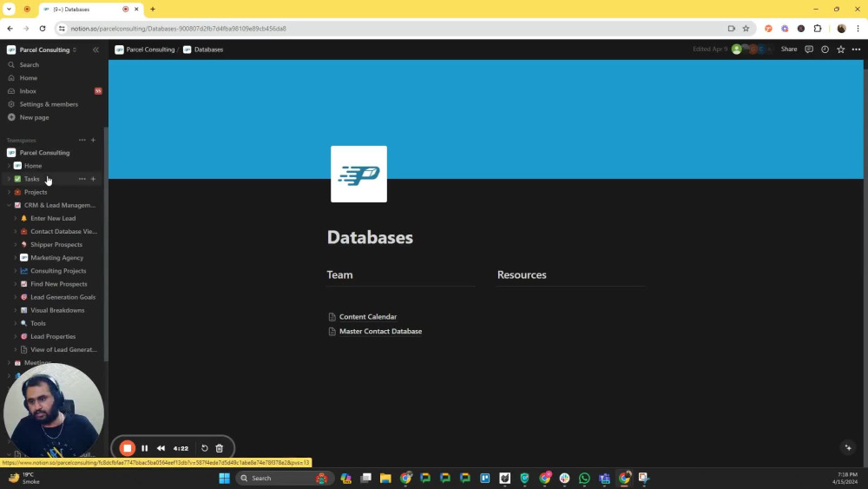This screenshot has height=489, width=868.
Task: Open Notion AI sparkle button
Action: [x=848, y=447]
